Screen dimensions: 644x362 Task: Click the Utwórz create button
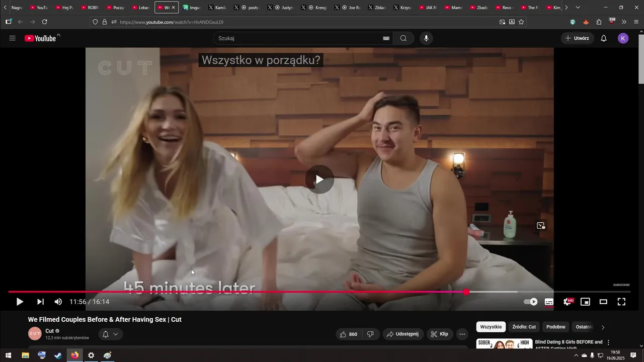coord(577,38)
